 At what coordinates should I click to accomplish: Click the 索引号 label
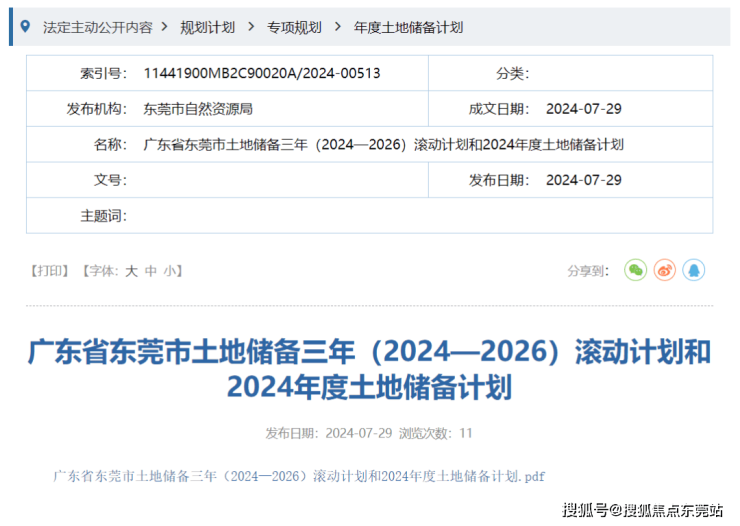(103, 73)
